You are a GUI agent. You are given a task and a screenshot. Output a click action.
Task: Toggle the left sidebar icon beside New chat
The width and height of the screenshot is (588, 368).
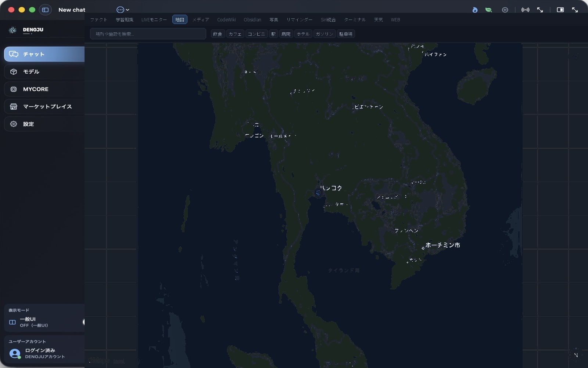pyautogui.click(x=45, y=10)
